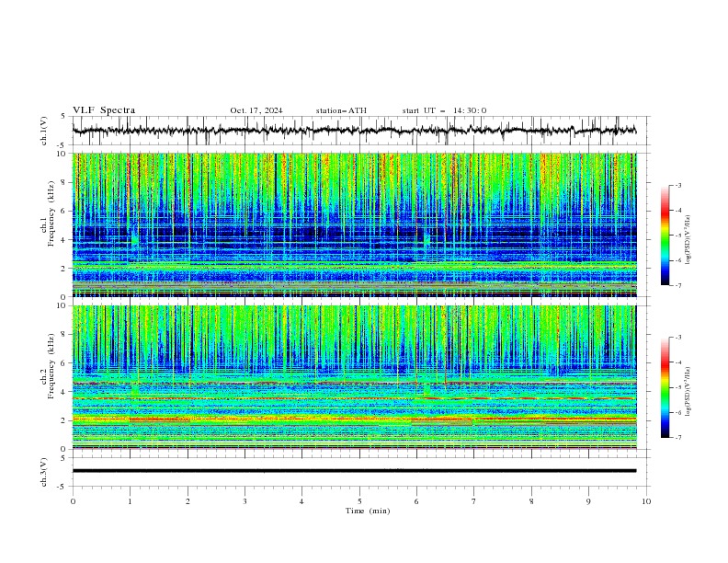The width and height of the screenshot is (728, 563).
Task: Click the time axis tick label "6"
Action: 416,501
